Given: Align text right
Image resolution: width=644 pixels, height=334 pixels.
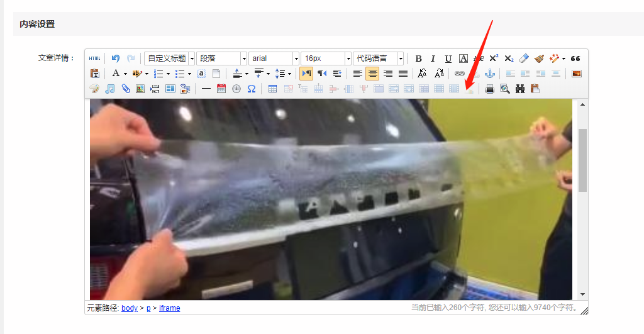Looking at the screenshot, I should (x=387, y=74).
